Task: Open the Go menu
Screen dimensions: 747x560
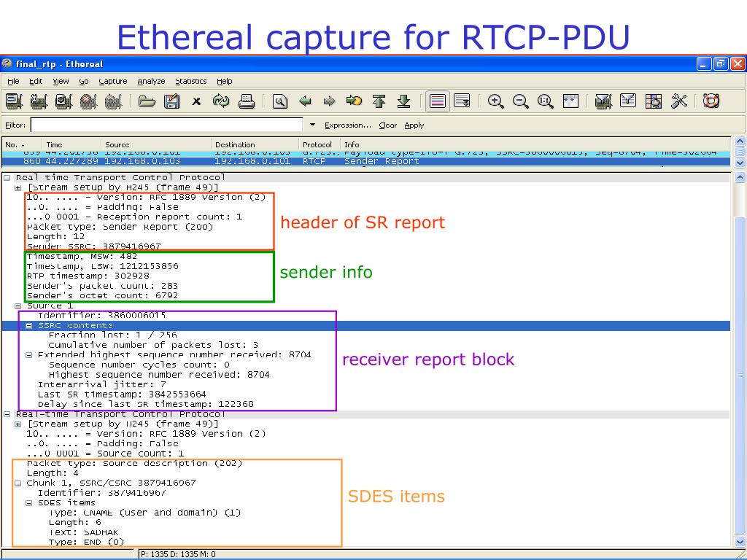Action: coord(84,82)
